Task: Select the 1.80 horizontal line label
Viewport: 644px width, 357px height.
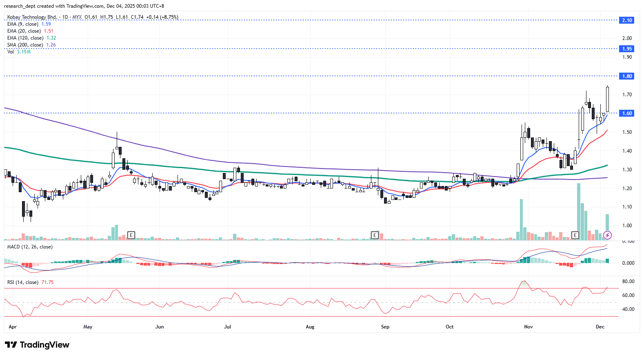Action: pyautogui.click(x=626, y=76)
